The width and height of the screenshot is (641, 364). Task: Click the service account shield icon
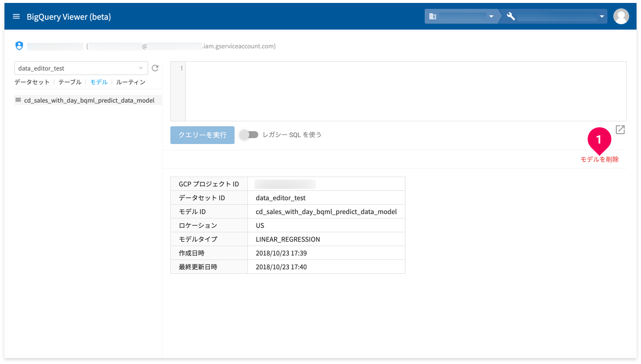pyautogui.click(x=19, y=46)
